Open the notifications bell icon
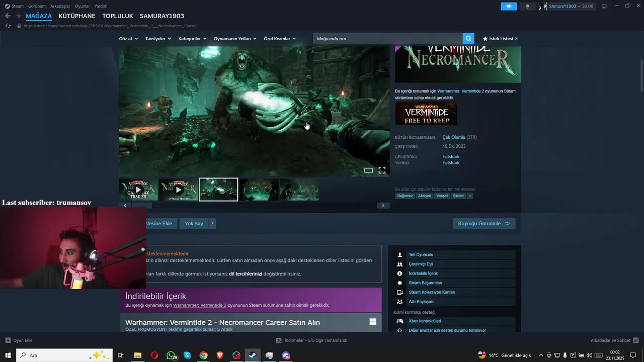This screenshot has height=362, width=644. click(527, 6)
